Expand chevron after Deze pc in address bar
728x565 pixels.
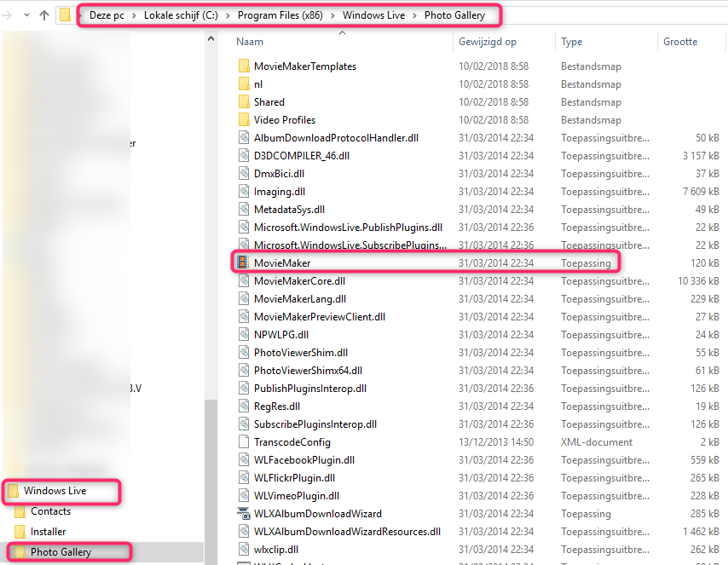[134, 16]
